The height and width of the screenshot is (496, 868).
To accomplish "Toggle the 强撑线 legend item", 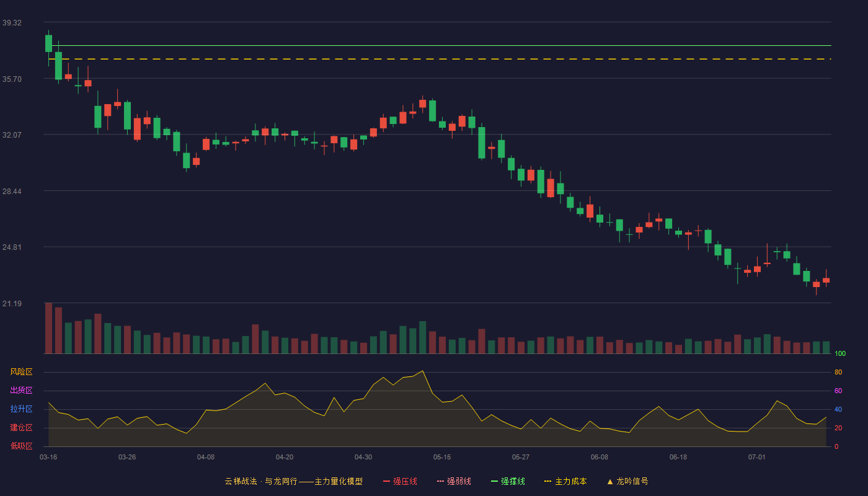I will [x=508, y=481].
